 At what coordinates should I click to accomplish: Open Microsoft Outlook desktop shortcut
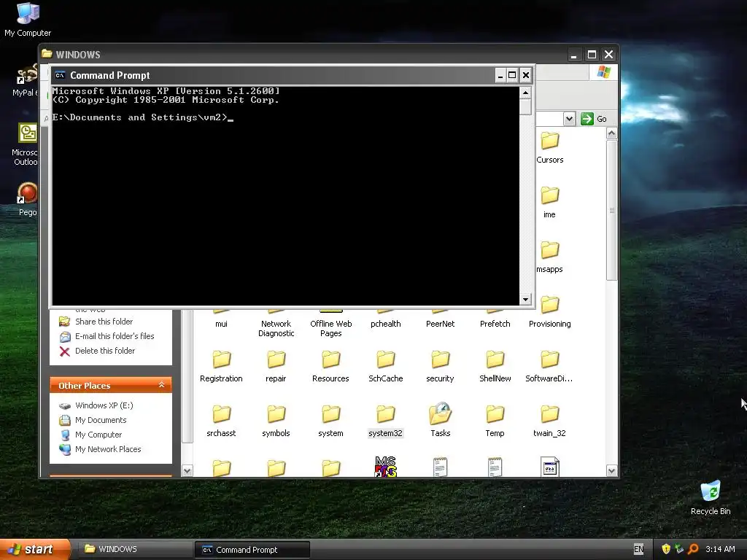[26, 144]
